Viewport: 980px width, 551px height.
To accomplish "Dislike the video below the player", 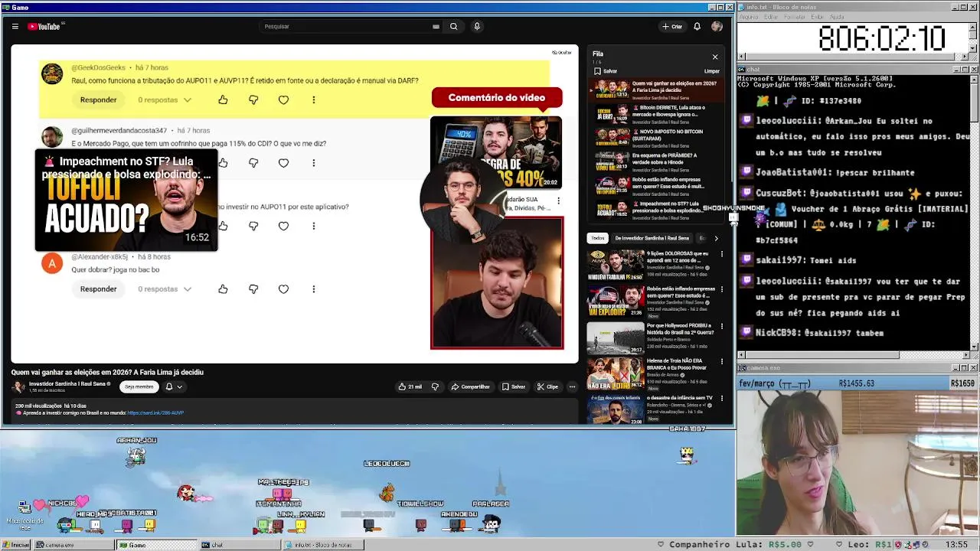I will click(x=435, y=386).
